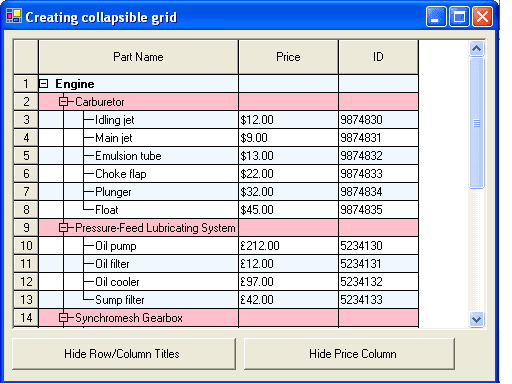This screenshot has height=384, width=512.
Task: Click the £42.00 price cell
Action: tap(288, 300)
